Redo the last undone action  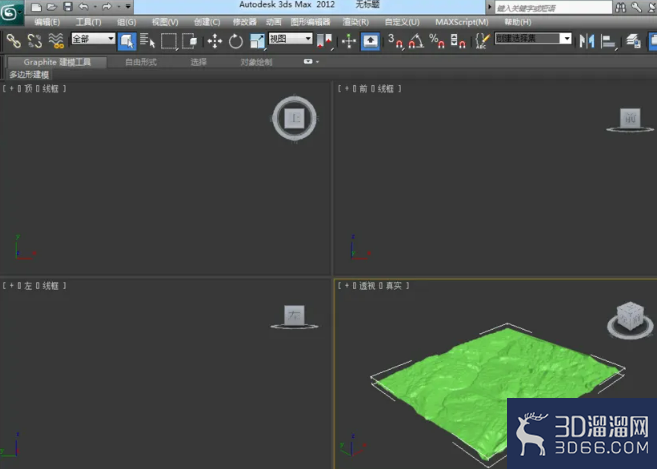pos(107,7)
